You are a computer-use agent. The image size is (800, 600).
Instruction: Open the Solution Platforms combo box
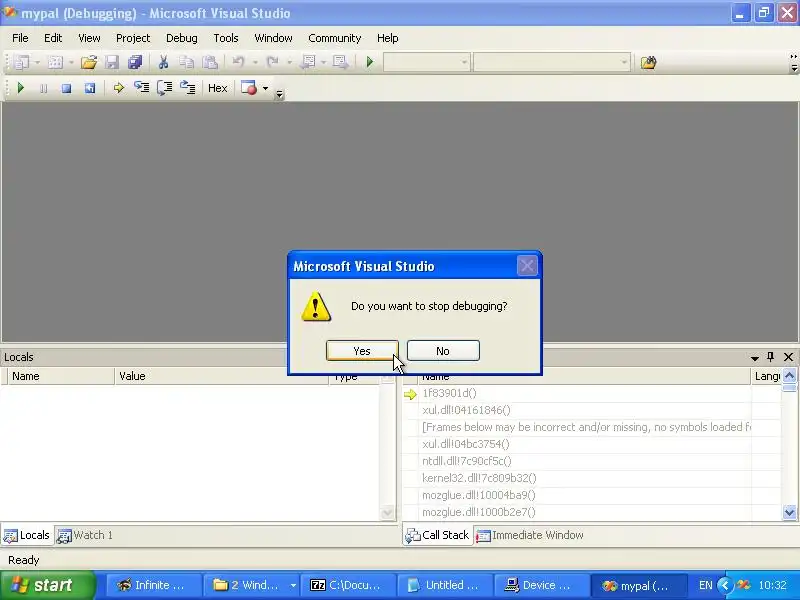552,62
